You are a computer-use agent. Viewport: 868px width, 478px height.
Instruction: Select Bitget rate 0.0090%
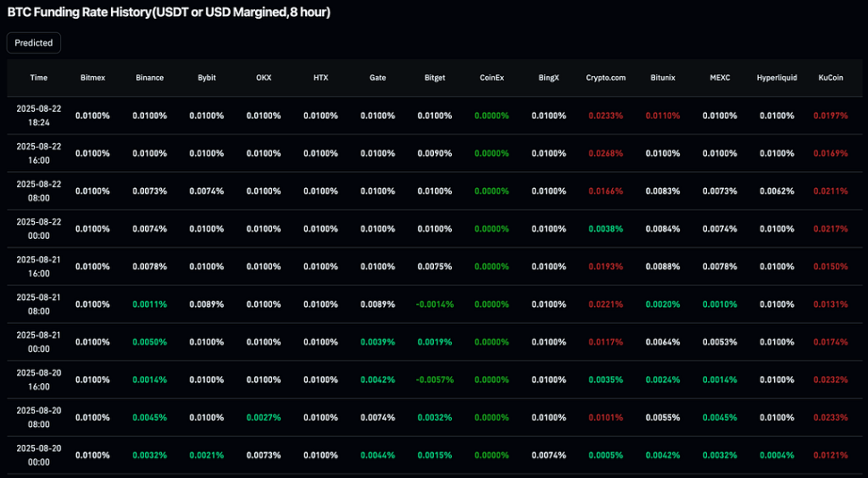pos(435,153)
